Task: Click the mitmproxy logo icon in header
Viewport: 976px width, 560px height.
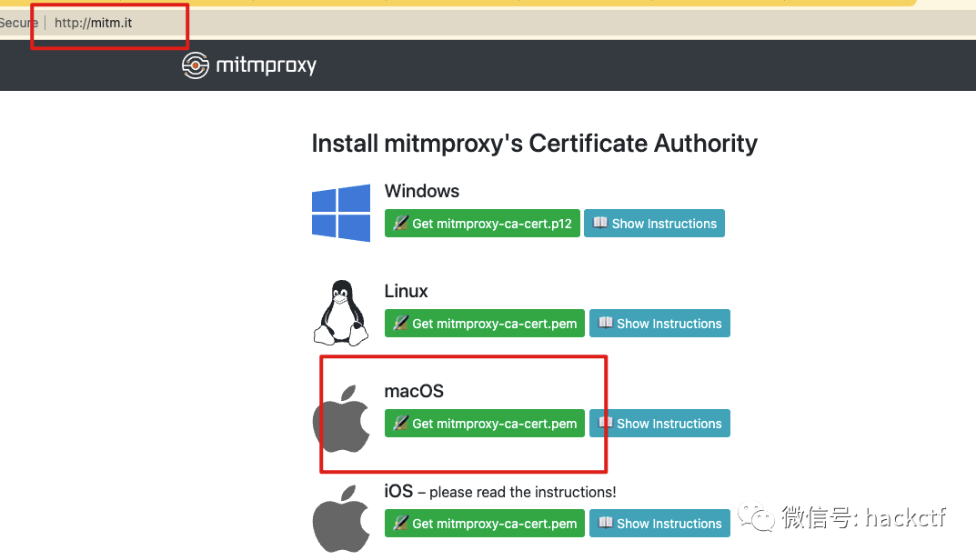Action: coord(196,65)
